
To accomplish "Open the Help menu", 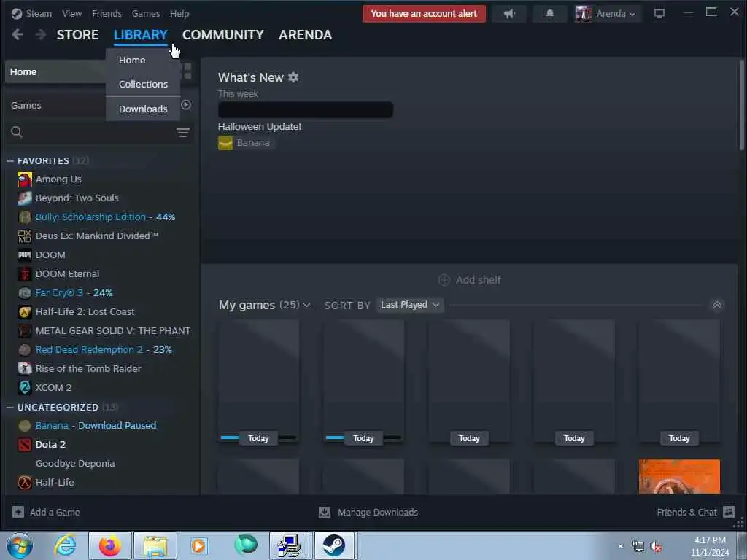I will (179, 13).
